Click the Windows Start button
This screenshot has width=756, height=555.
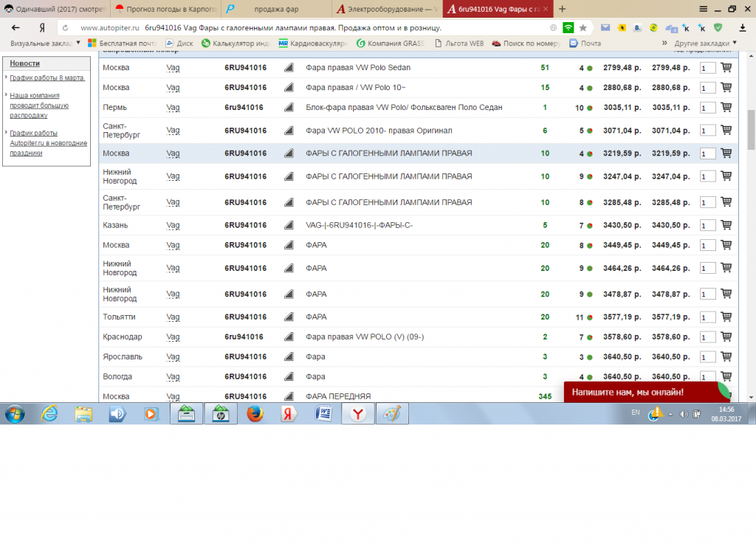point(15,414)
